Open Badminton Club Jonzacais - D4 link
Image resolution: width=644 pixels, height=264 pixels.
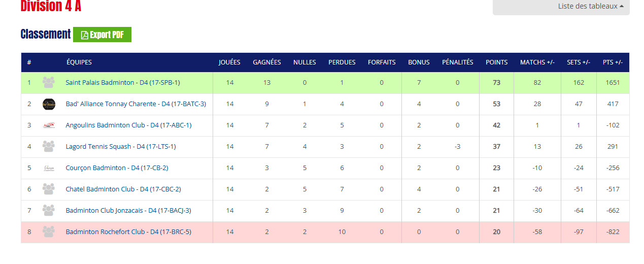128,210
